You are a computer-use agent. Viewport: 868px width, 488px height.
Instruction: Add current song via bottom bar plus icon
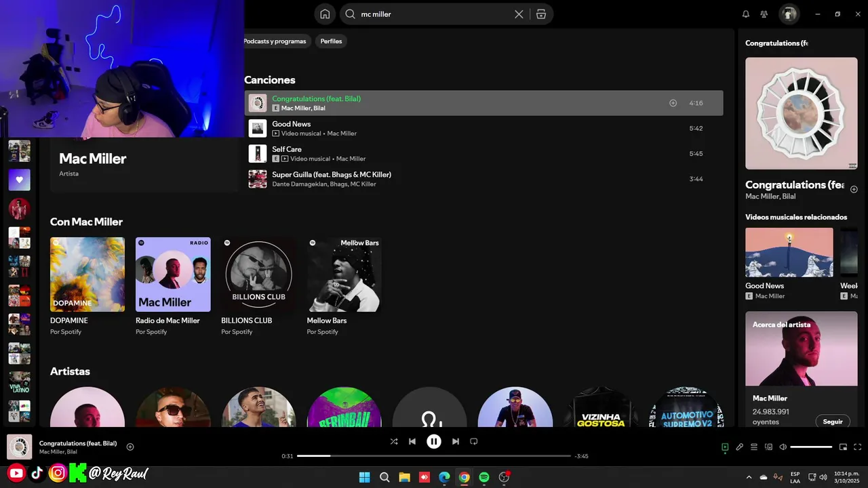[x=130, y=447]
